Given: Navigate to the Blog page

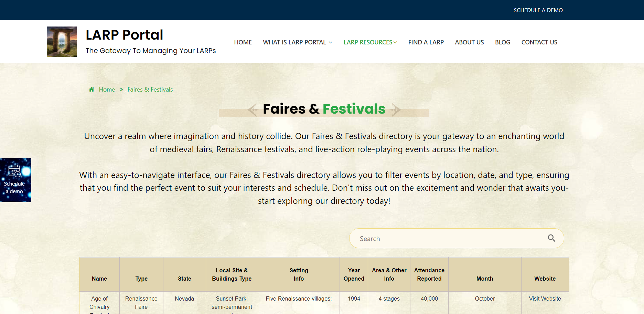Looking at the screenshot, I should [x=502, y=42].
